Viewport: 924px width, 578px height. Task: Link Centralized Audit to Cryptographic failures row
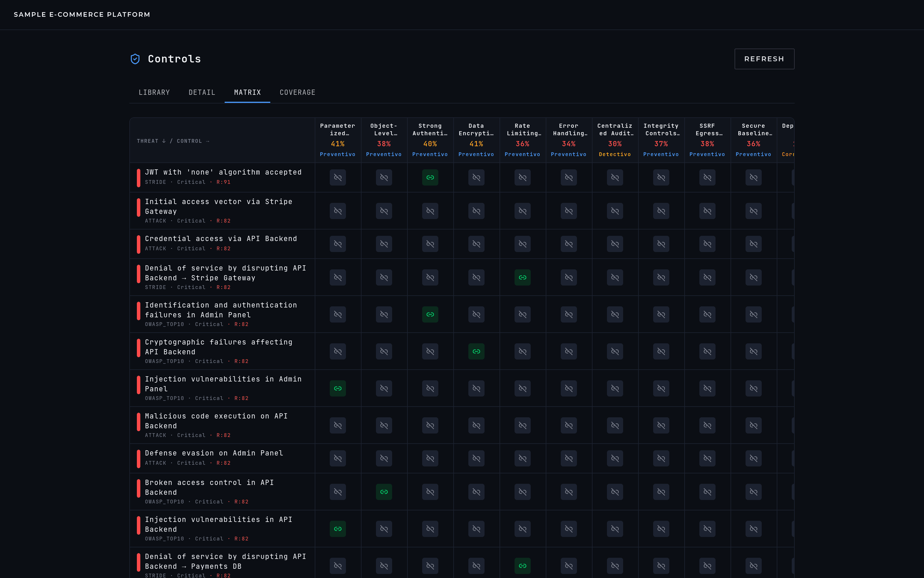(615, 351)
